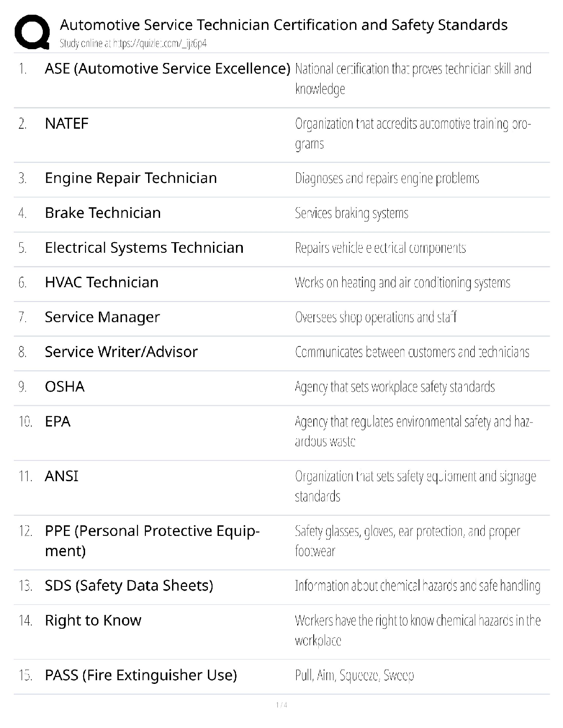The width and height of the screenshot is (563, 728).
Task: Click the PPE (Personal Protective Equipment) term
Action: [152, 540]
